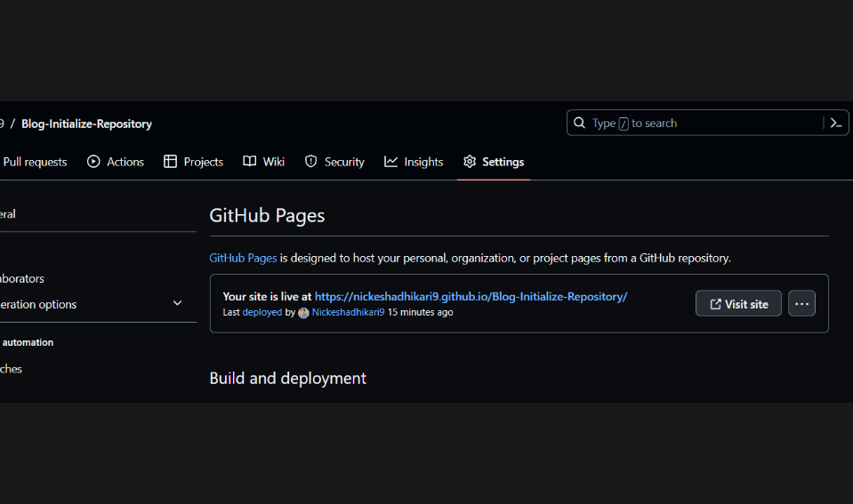Click the magnifier search icon
This screenshot has height=504, width=853.
click(580, 123)
